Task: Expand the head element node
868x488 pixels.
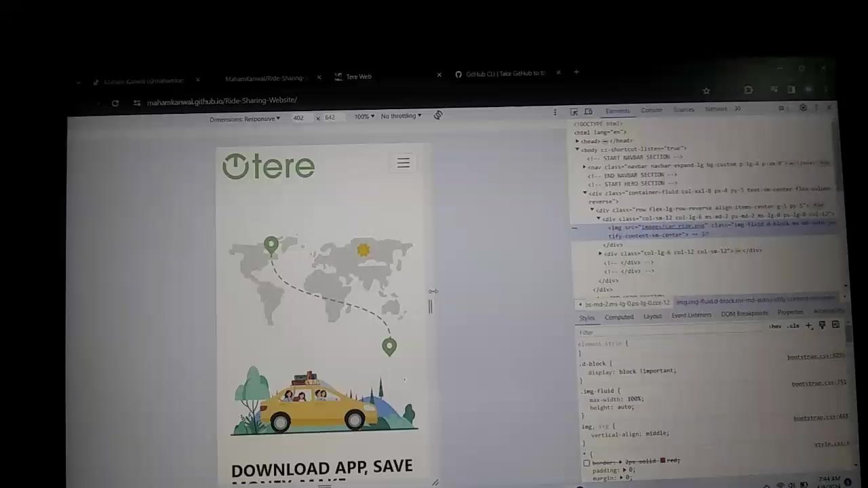Action: [577, 141]
